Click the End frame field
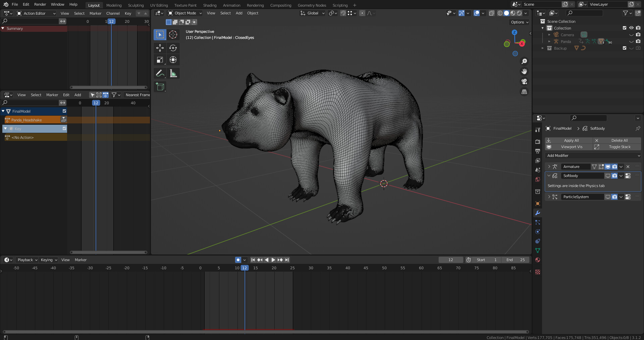Viewport: 644px width, 340px height. click(516, 260)
